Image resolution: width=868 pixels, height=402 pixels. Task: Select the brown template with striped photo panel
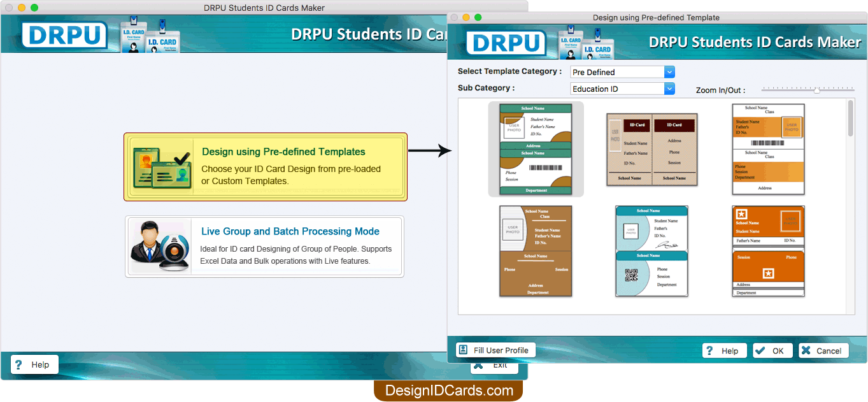pos(536,251)
